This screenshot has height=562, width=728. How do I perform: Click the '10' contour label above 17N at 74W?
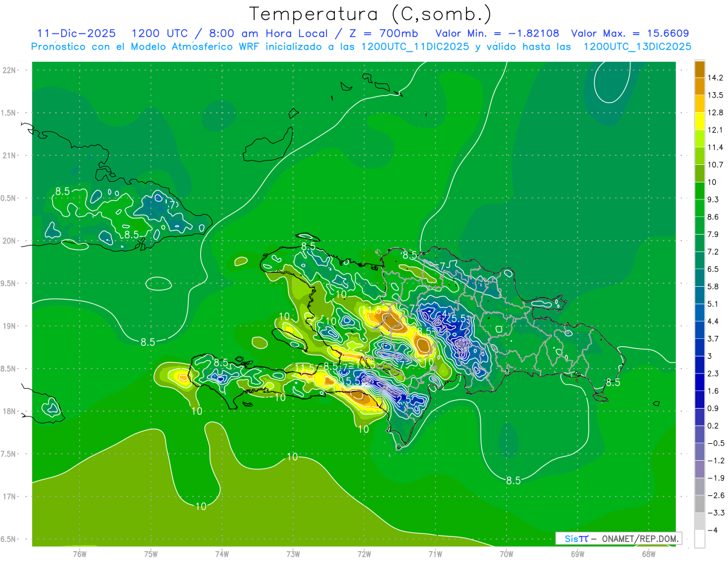[201, 506]
